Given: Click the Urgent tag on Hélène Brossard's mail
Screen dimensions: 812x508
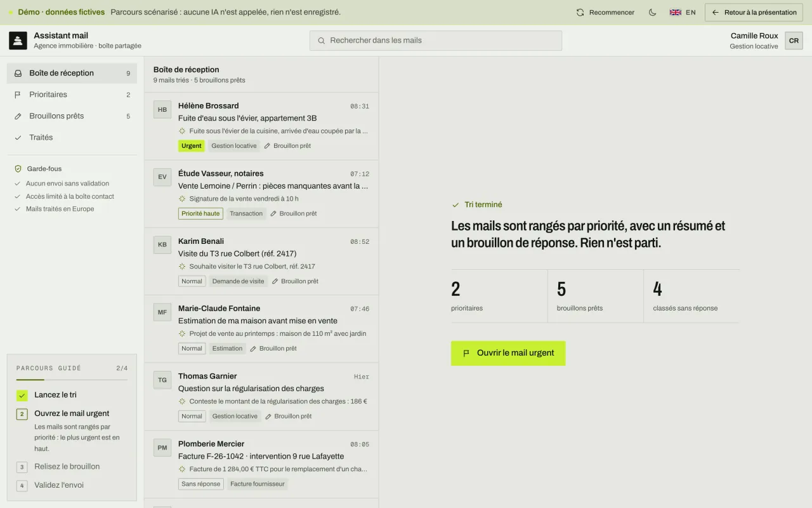Looking at the screenshot, I should 192,146.
